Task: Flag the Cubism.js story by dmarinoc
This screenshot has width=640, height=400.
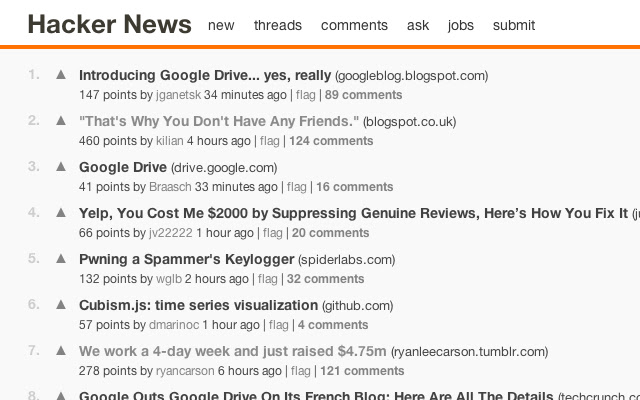Action: [279, 325]
